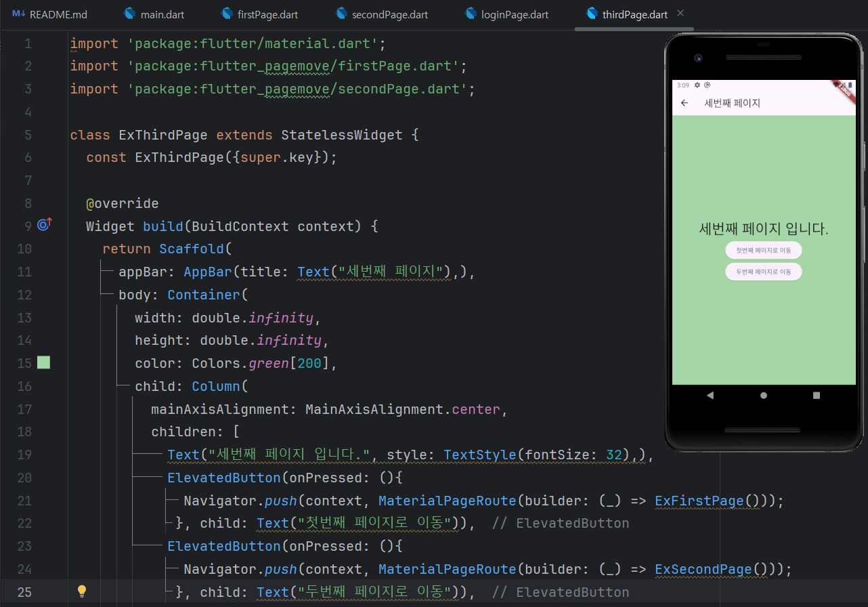Click the "첫번째 페이지로 이동" string on line 22
Viewport: 868px width, 607px height.
pos(375,523)
